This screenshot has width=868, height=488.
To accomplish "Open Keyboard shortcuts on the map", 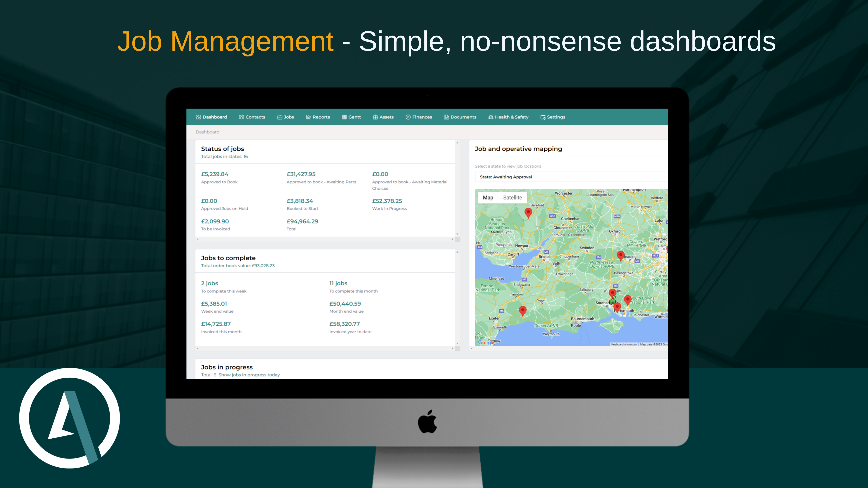I will point(624,344).
